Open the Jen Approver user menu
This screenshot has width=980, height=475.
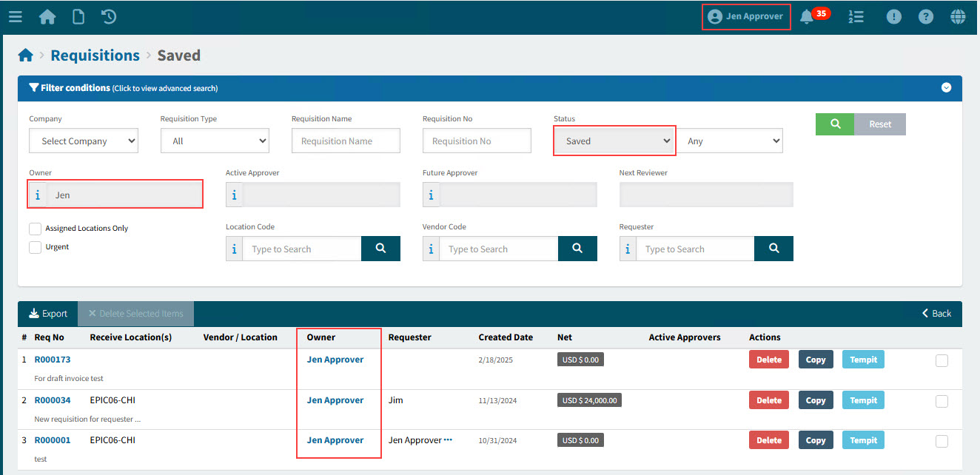coord(746,16)
